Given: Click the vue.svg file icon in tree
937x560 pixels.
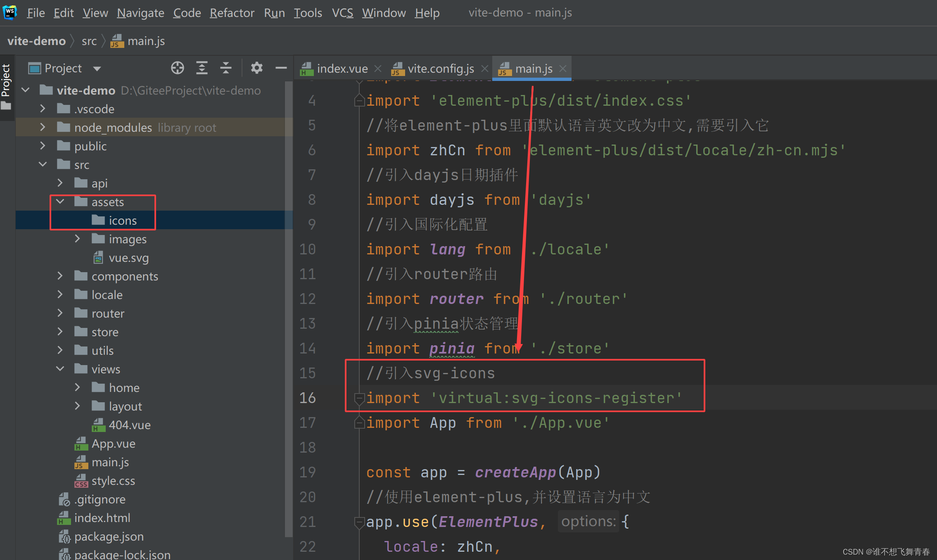Looking at the screenshot, I should pos(98,258).
